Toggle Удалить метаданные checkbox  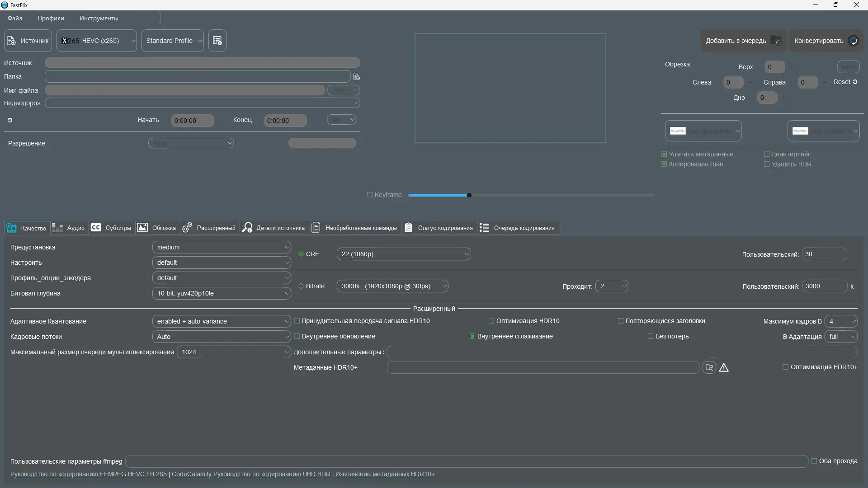(664, 155)
